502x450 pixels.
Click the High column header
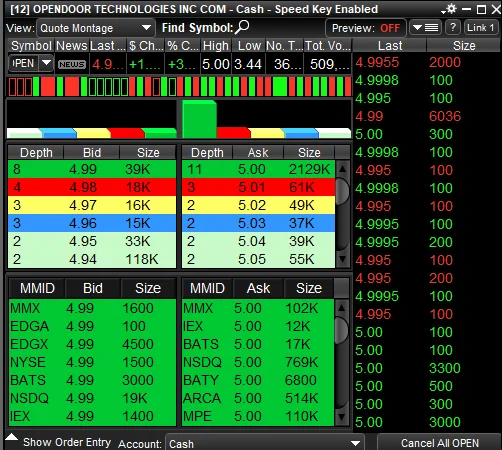(x=216, y=46)
